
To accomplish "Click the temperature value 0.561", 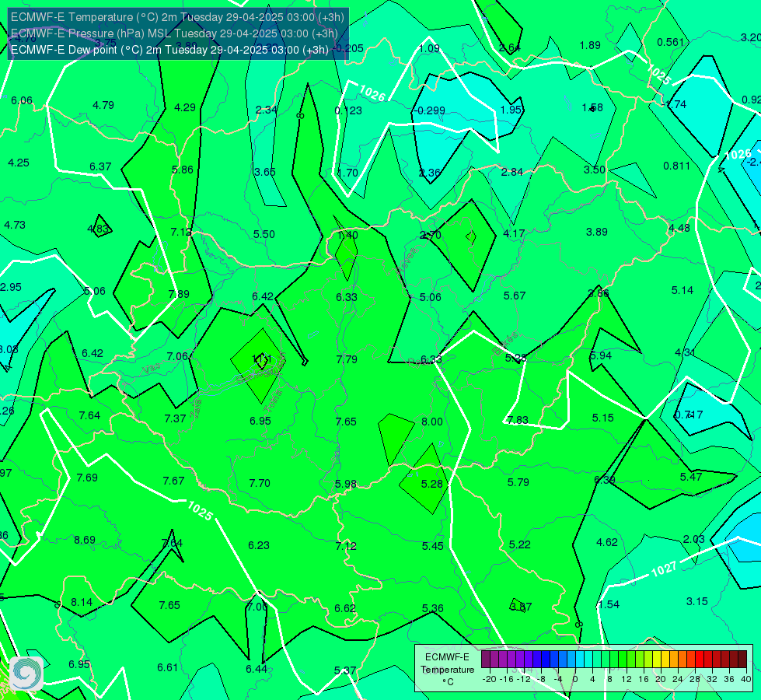I will 670,42.
